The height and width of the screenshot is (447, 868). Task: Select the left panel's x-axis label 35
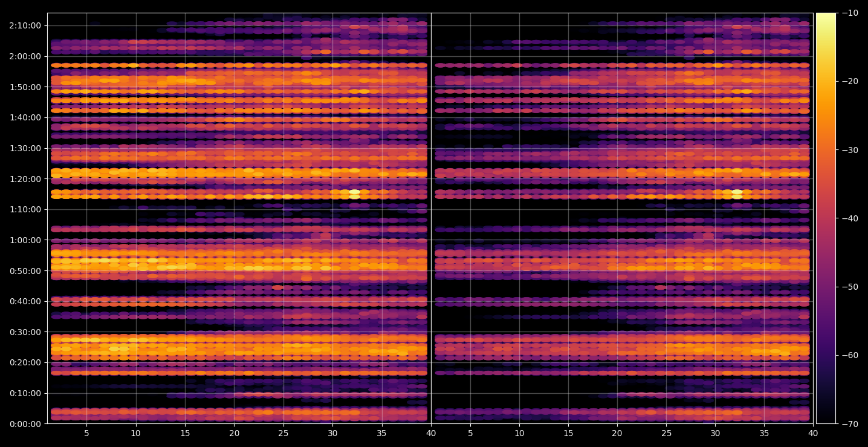click(382, 433)
